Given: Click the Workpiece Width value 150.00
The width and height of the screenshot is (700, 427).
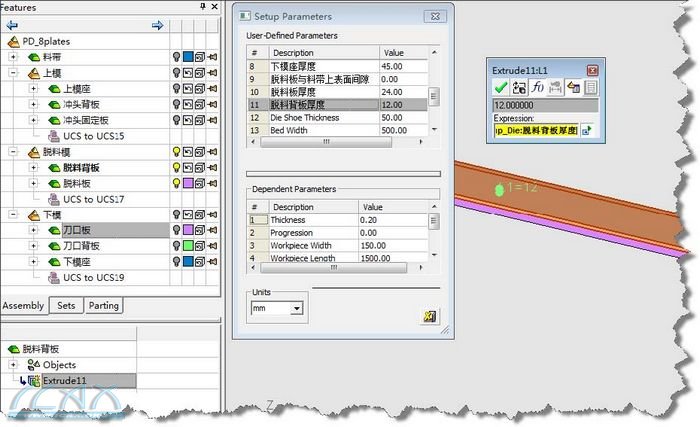Looking at the screenshot, I should point(373,246).
